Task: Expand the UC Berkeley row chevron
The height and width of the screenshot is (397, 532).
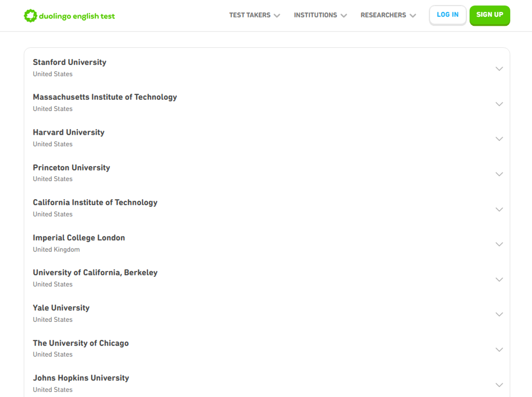Action: coord(499,280)
